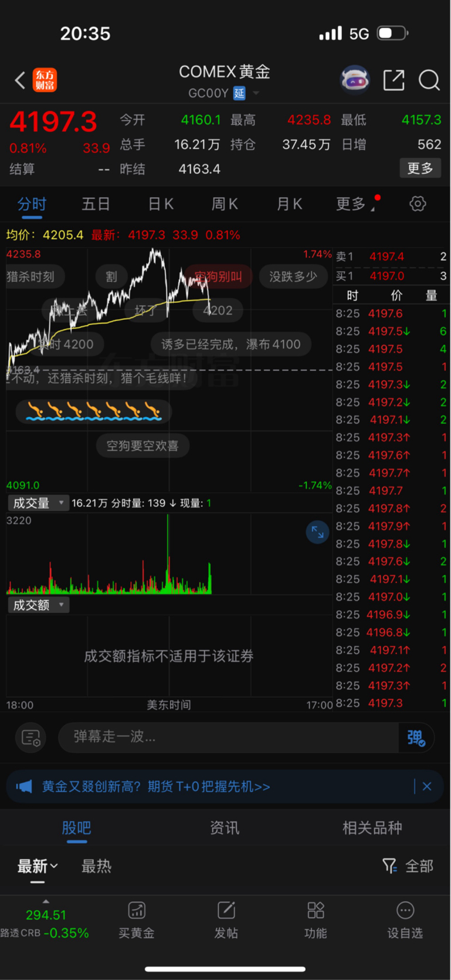Tap the megaphone announcement icon
The image size is (451, 980).
coord(24,786)
